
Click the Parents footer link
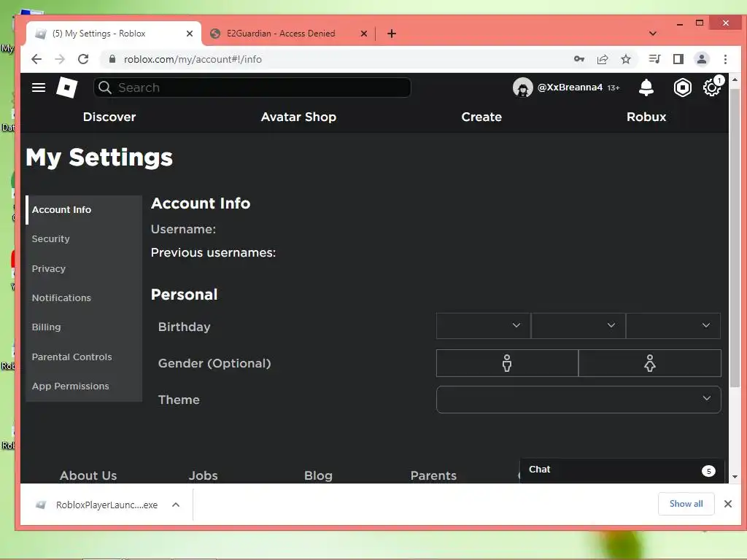click(433, 475)
